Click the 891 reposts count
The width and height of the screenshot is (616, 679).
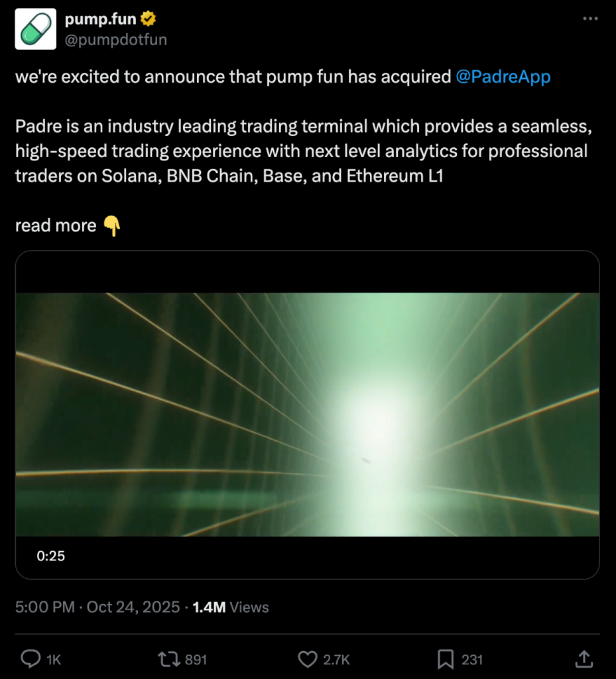[196, 660]
